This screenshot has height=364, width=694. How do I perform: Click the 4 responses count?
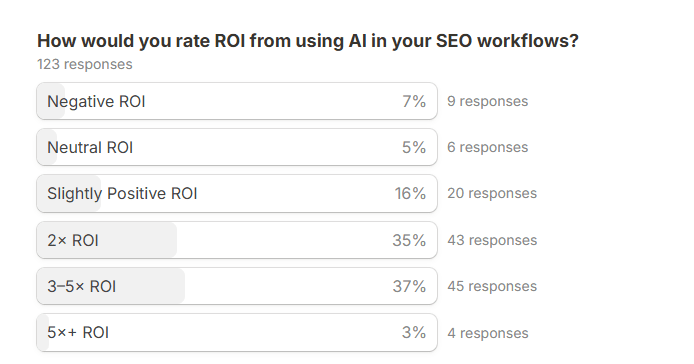pos(488,333)
